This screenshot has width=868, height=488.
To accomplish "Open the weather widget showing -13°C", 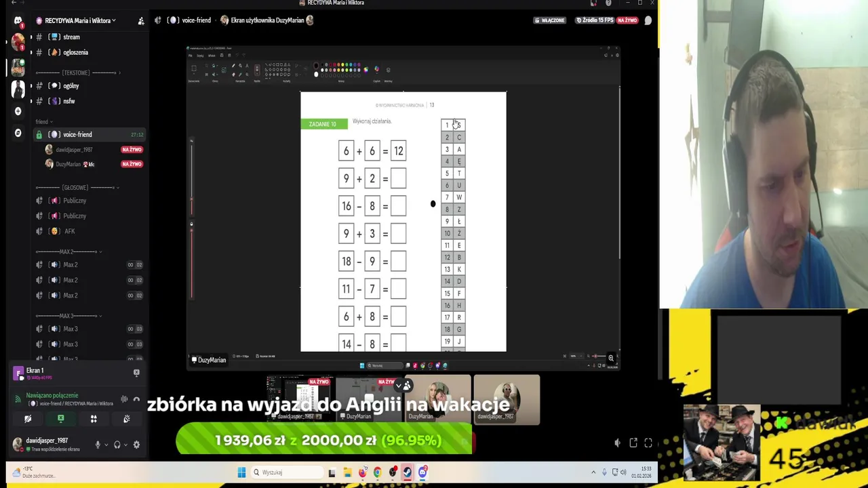I will pyautogui.click(x=33, y=472).
